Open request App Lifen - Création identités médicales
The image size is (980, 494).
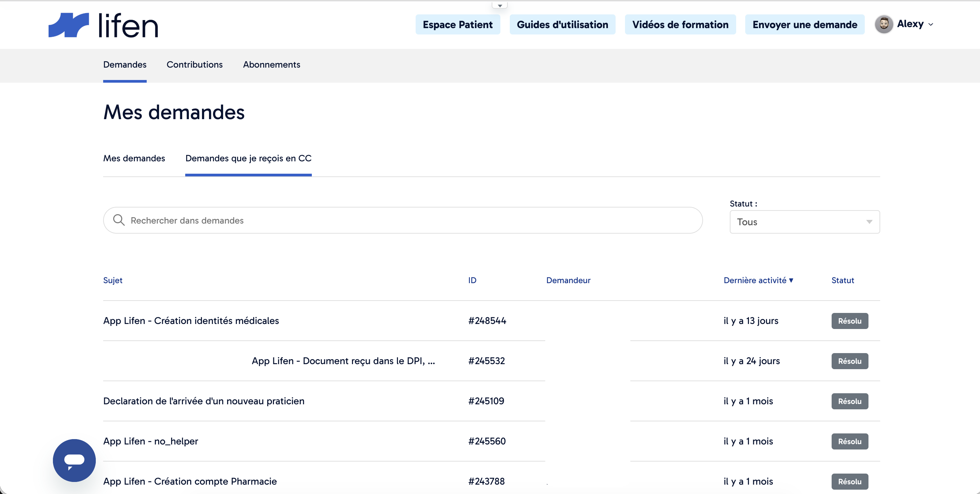pyautogui.click(x=191, y=321)
